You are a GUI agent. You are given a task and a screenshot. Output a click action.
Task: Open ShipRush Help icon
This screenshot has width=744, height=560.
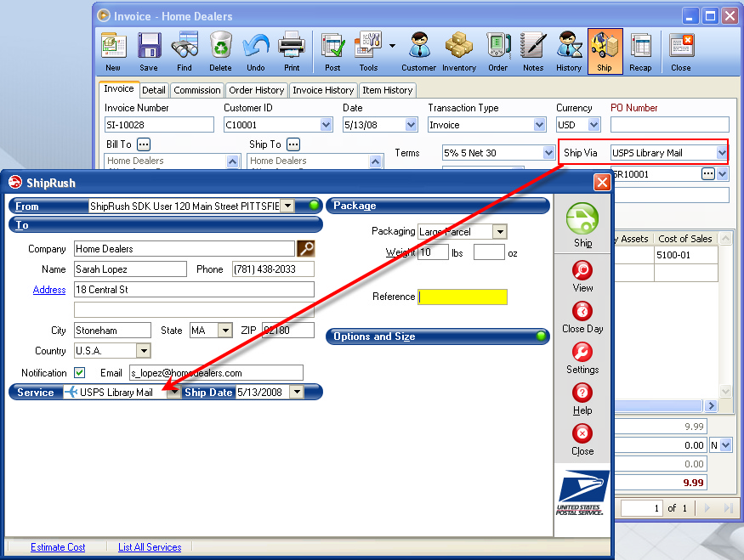[582, 399]
